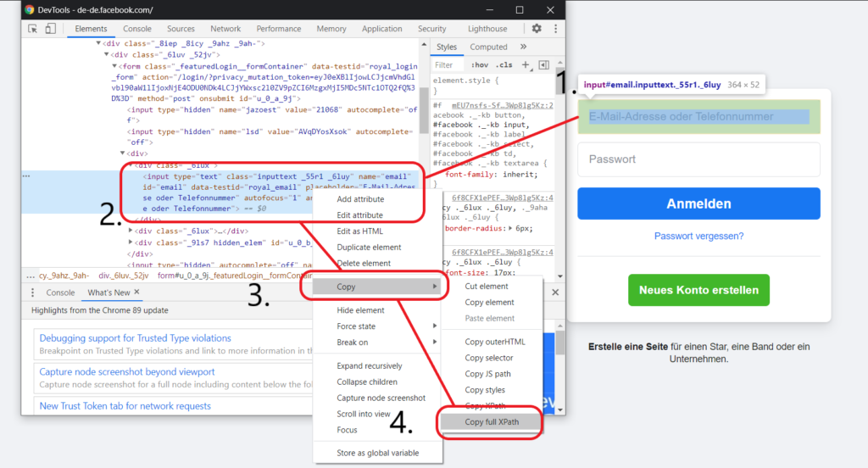868x468 pixels.
Task: Choose Store as global variable
Action: tap(377, 453)
